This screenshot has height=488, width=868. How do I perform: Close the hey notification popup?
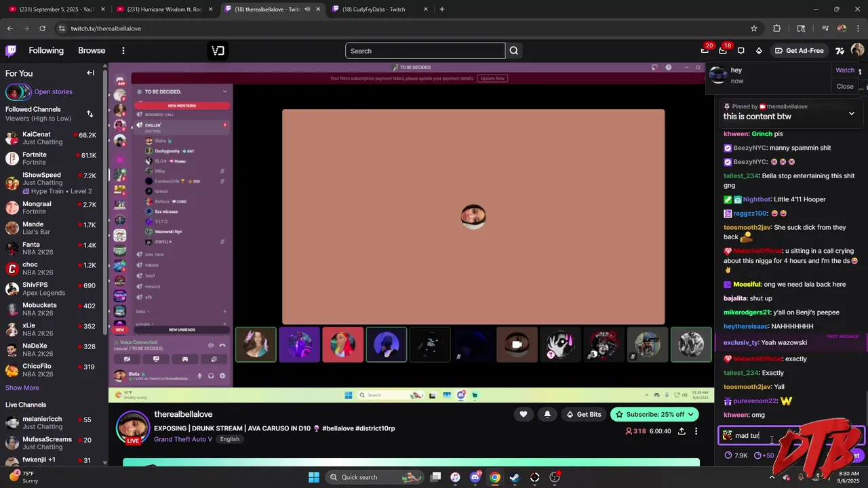[845, 87]
